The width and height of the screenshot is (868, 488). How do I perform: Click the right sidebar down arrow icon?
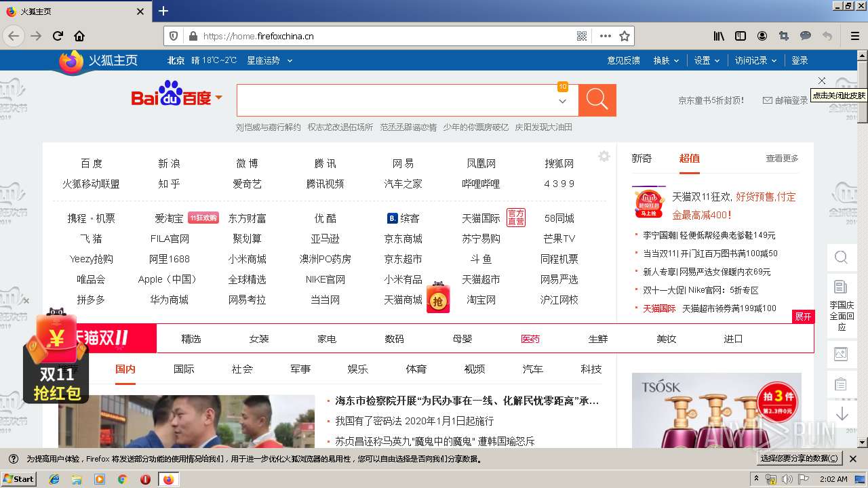pyautogui.click(x=842, y=413)
